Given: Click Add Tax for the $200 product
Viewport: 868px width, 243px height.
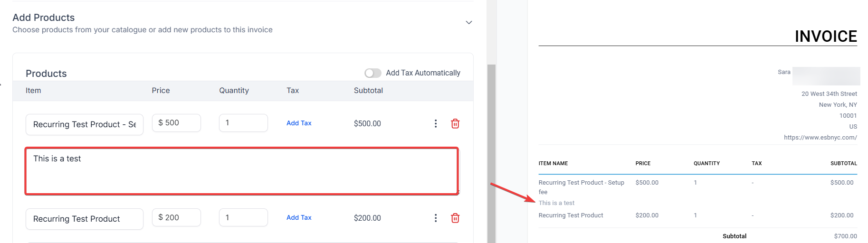Looking at the screenshot, I should 299,217.
